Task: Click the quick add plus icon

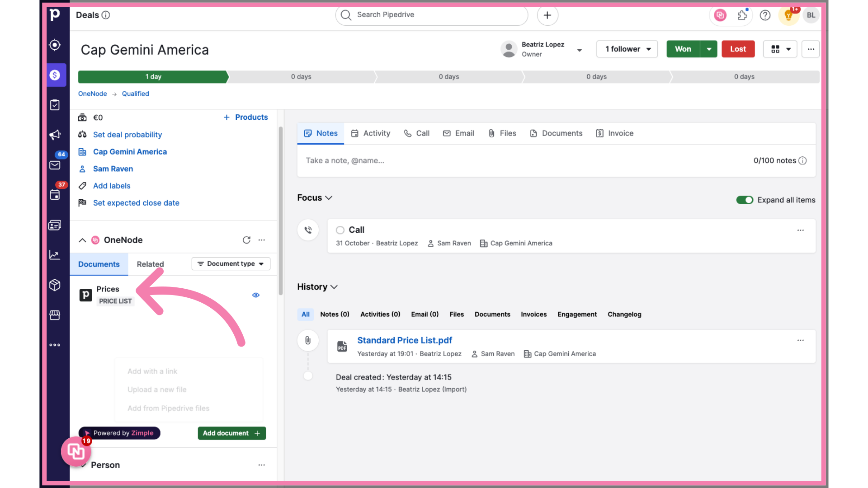Action: tap(547, 15)
